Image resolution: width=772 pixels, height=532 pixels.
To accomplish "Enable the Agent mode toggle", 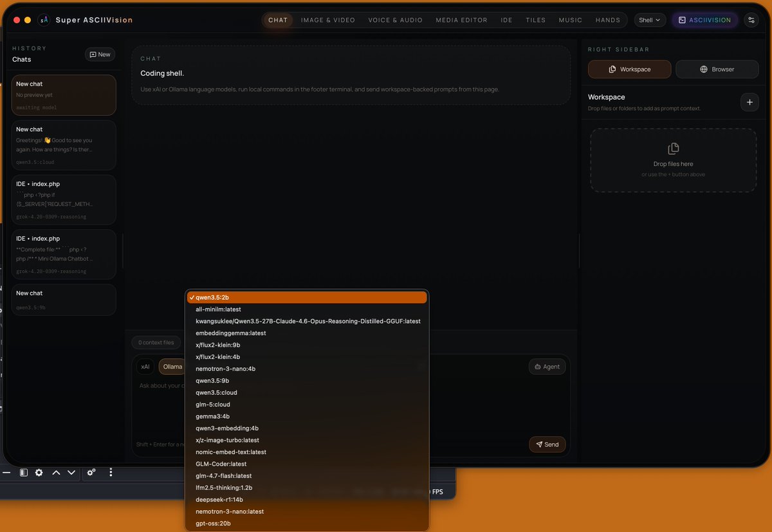I will pyautogui.click(x=547, y=367).
